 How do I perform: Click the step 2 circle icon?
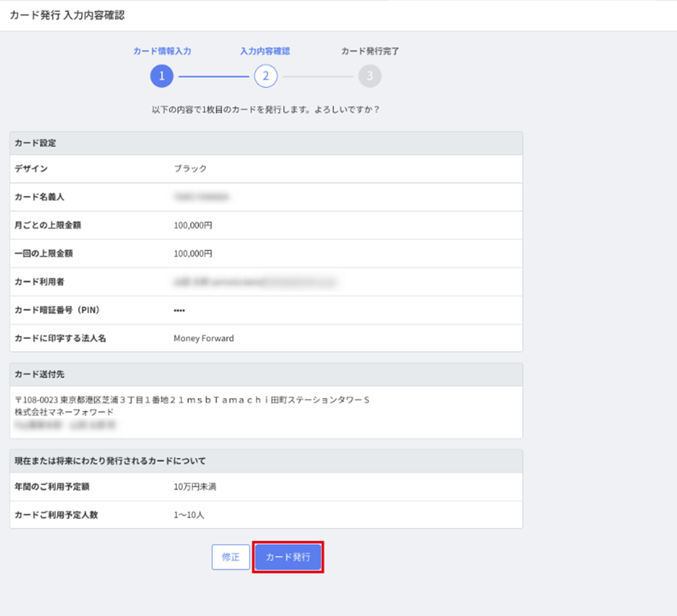(266, 77)
